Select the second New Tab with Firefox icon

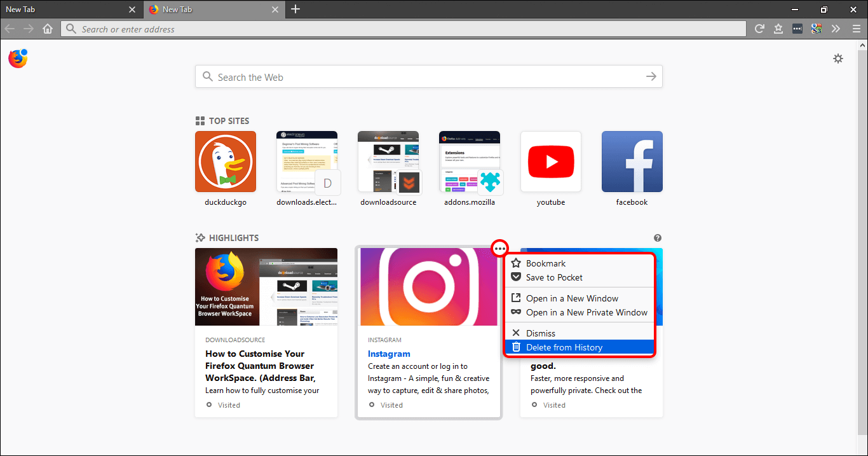(x=214, y=10)
